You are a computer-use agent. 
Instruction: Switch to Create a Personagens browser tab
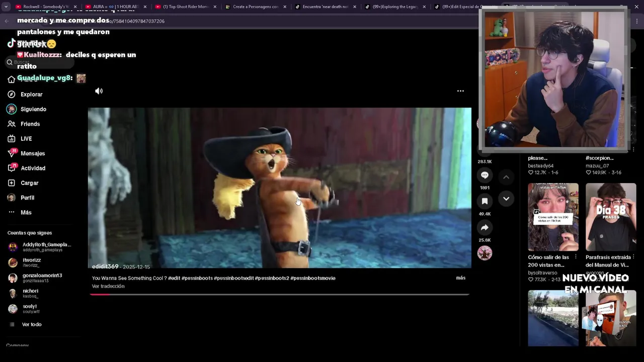(256, 7)
